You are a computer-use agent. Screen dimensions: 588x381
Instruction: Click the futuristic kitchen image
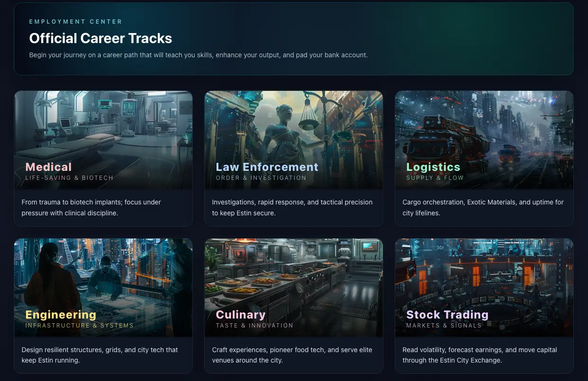point(293,275)
